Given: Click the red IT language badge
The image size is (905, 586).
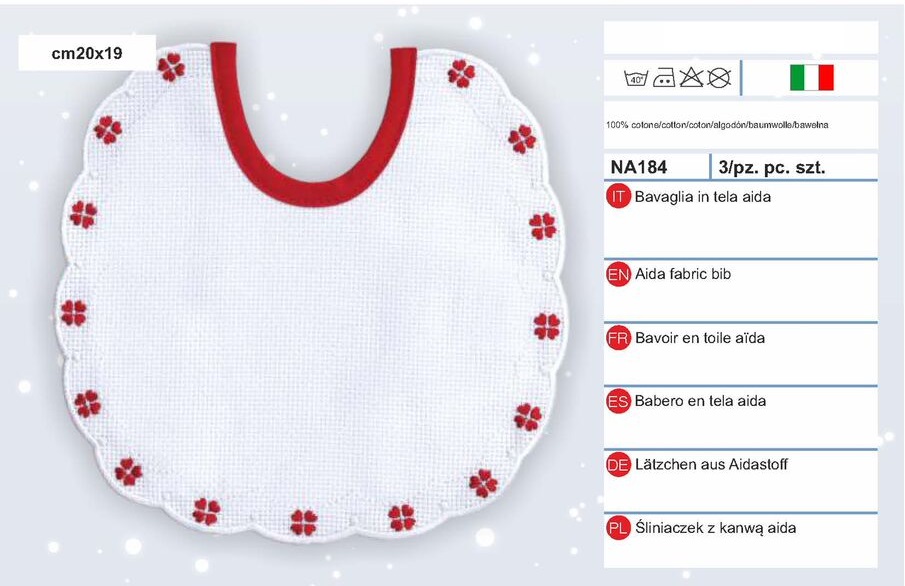Looking at the screenshot, I should tap(618, 197).
